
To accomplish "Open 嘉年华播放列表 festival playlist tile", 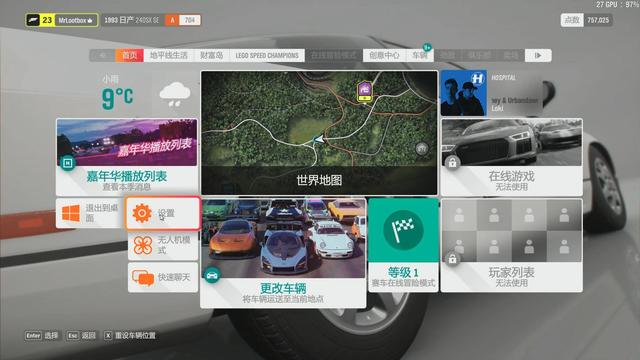I will click(127, 157).
